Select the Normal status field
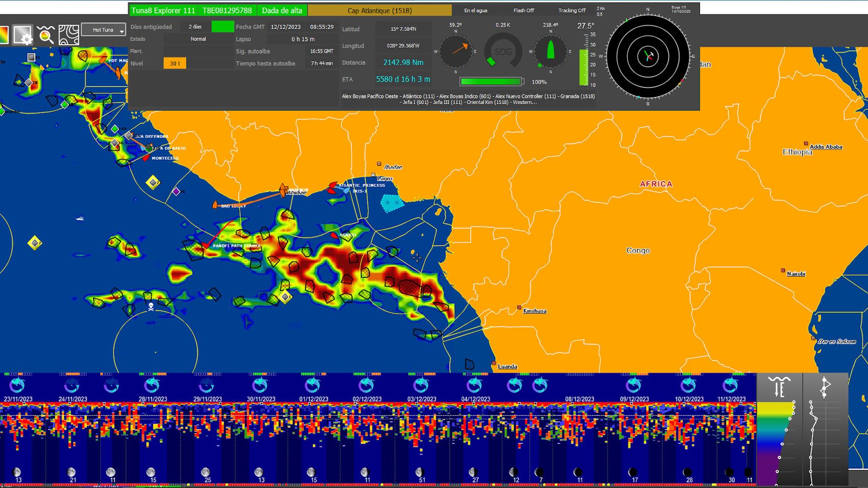868x488 pixels. pos(198,39)
